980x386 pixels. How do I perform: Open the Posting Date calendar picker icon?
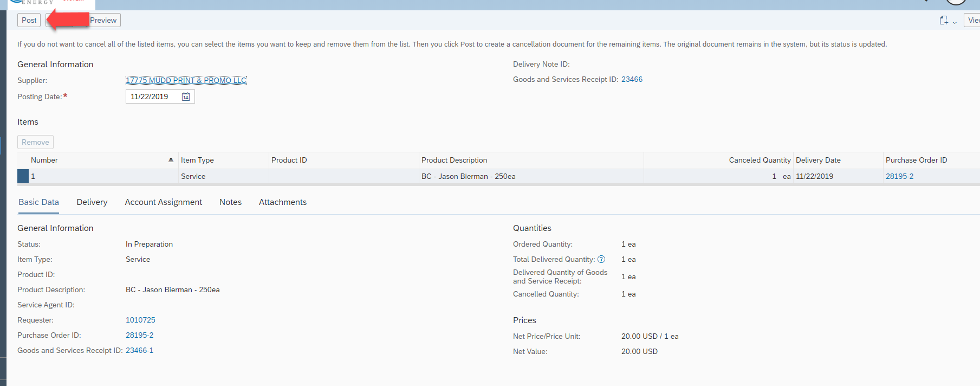pyautogui.click(x=186, y=97)
